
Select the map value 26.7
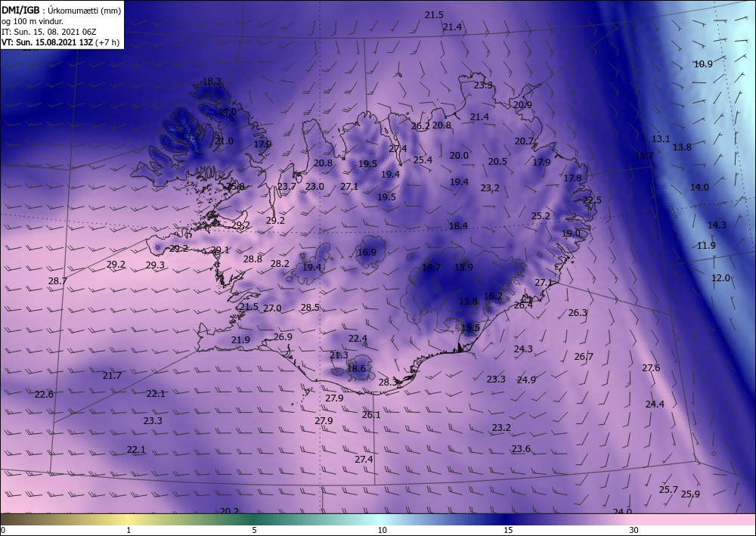(584, 357)
